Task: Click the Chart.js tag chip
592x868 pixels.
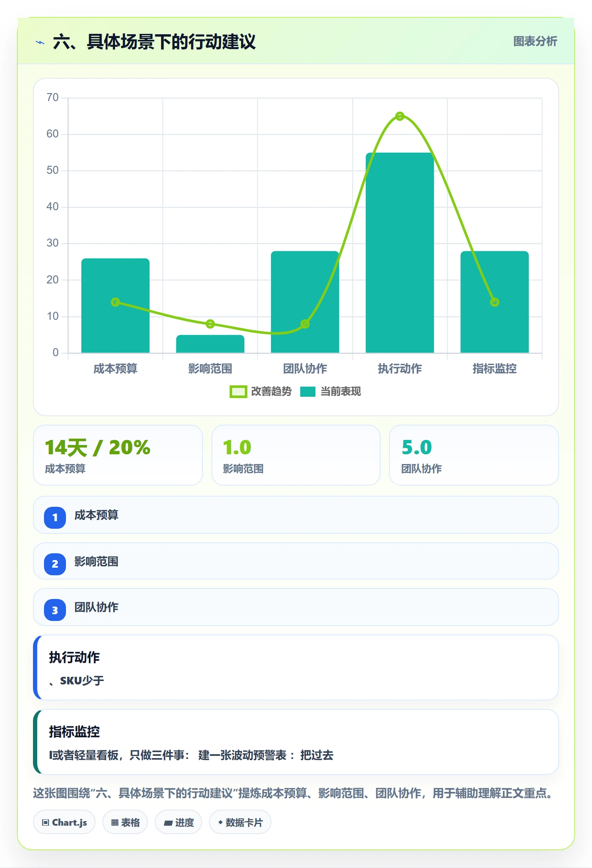Action: [x=64, y=822]
